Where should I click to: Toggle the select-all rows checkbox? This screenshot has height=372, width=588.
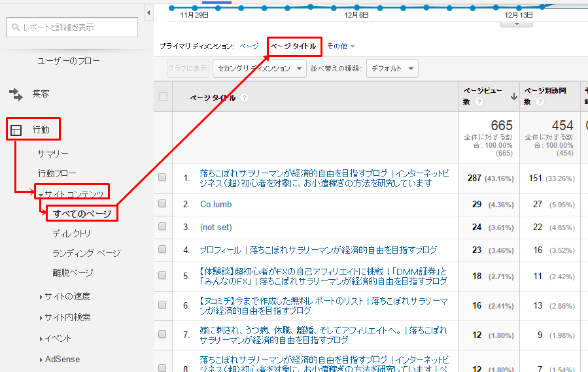163,96
